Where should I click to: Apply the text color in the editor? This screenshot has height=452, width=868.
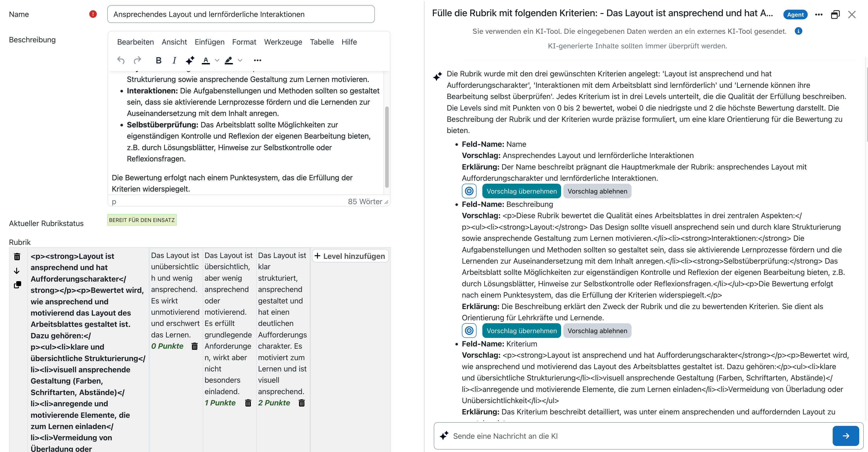[206, 60]
